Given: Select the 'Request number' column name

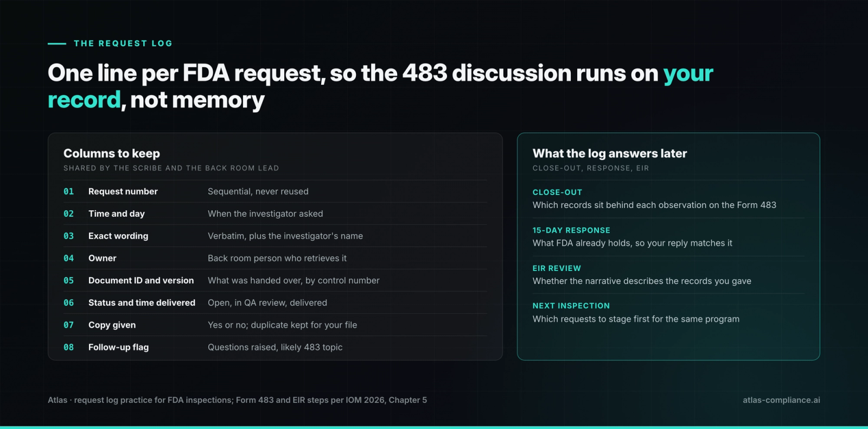Looking at the screenshot, I should coord(123,191).
